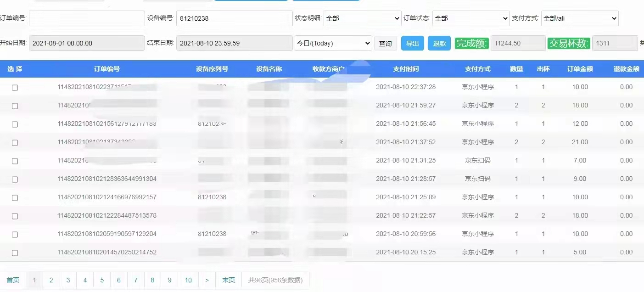Expand the 今日/(Today) date range dropdown
Screen dimensions: 644x292
[333, 43]
